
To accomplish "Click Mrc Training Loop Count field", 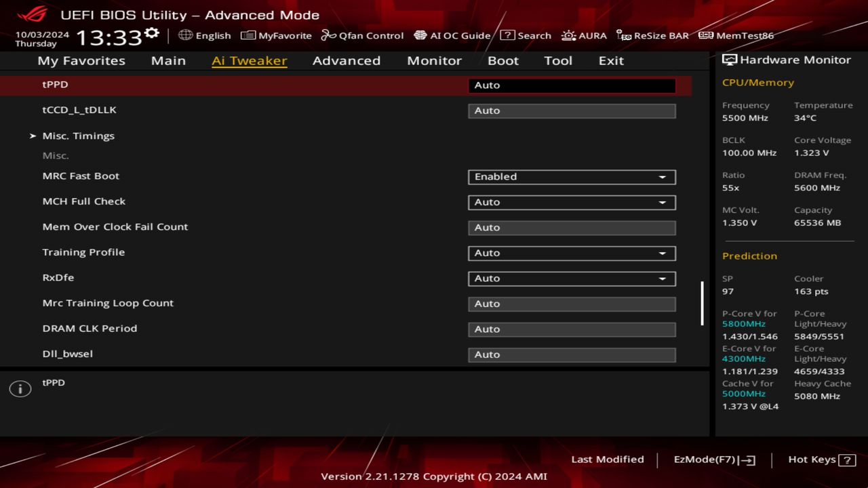I will pos(572,304).
